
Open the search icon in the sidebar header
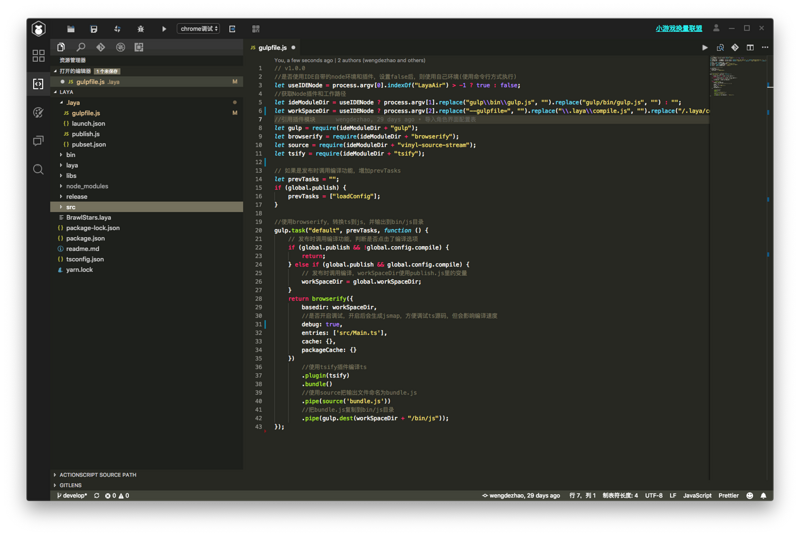click(81, 47)
